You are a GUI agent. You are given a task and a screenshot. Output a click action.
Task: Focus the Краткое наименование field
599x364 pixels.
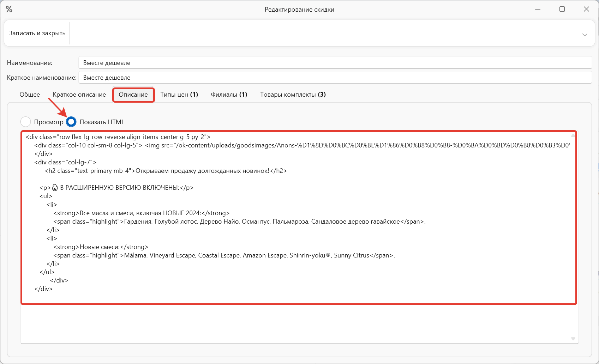(x=247, y=77)
